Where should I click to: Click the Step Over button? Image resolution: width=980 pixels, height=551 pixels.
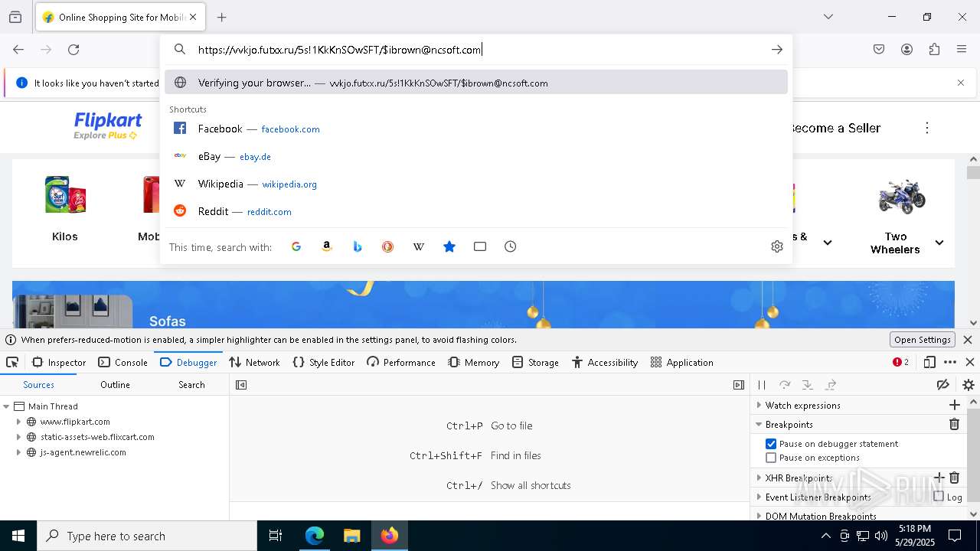coord(785,385)
